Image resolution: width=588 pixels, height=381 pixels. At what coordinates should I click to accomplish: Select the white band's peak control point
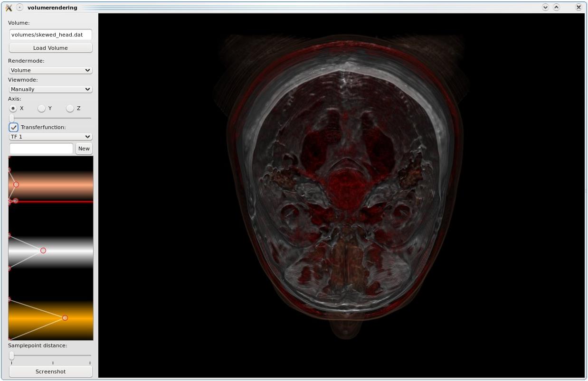(x=43, y=251)
